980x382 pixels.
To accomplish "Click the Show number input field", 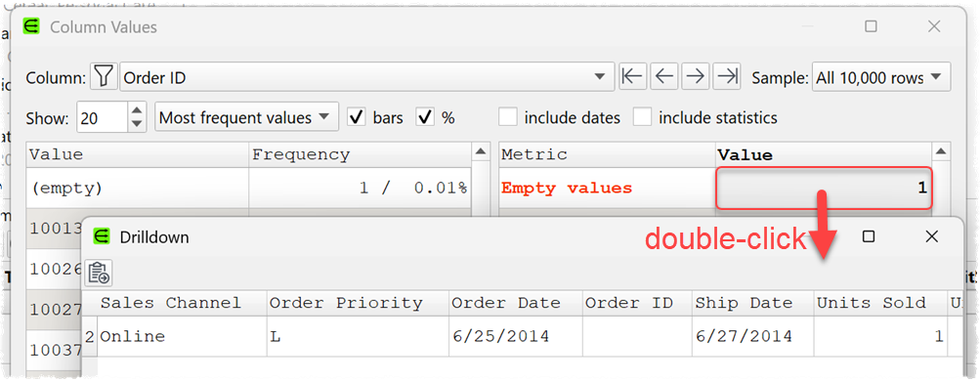I will click(x=103, y=117).
